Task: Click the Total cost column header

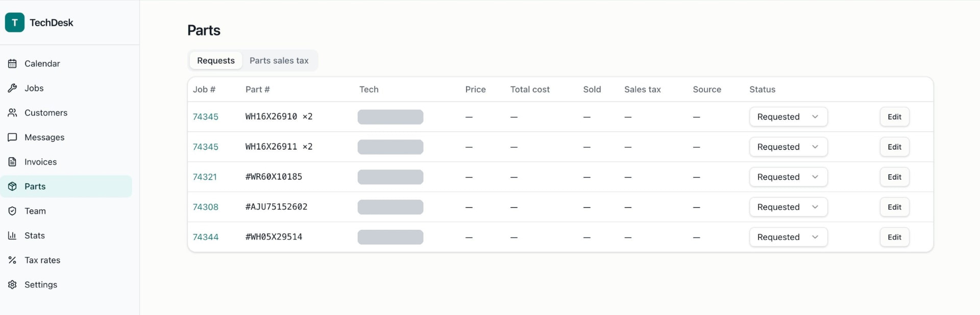Action: point(530,89)
